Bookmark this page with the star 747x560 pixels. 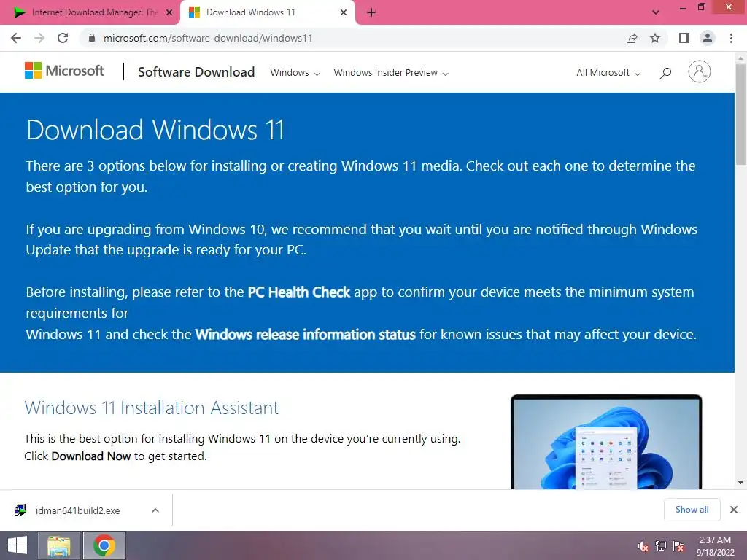(x=655, y=38)
